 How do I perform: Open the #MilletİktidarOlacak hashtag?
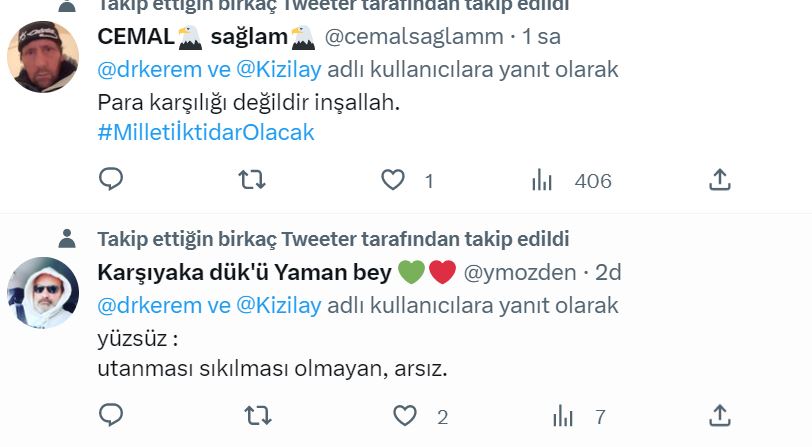point(206,132)
